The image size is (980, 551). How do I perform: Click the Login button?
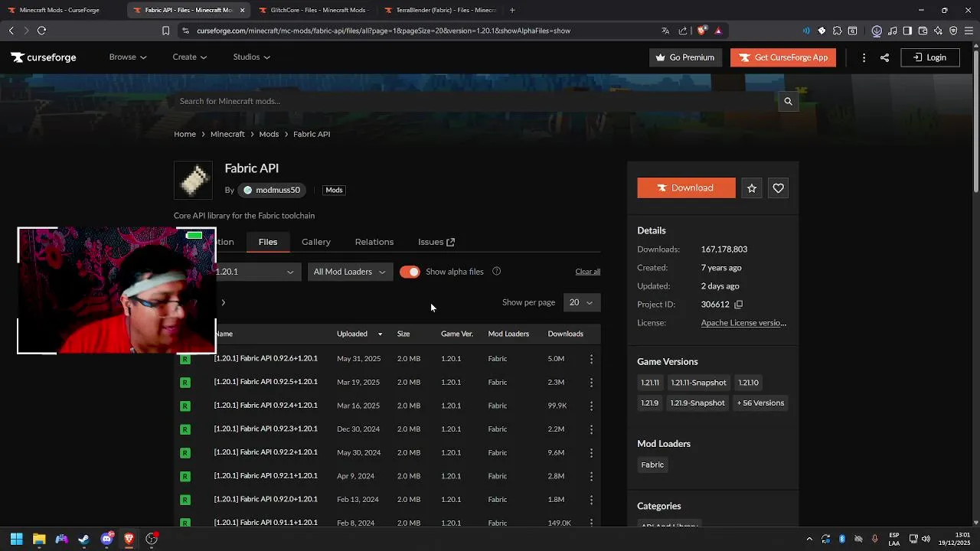pos(930,57)
